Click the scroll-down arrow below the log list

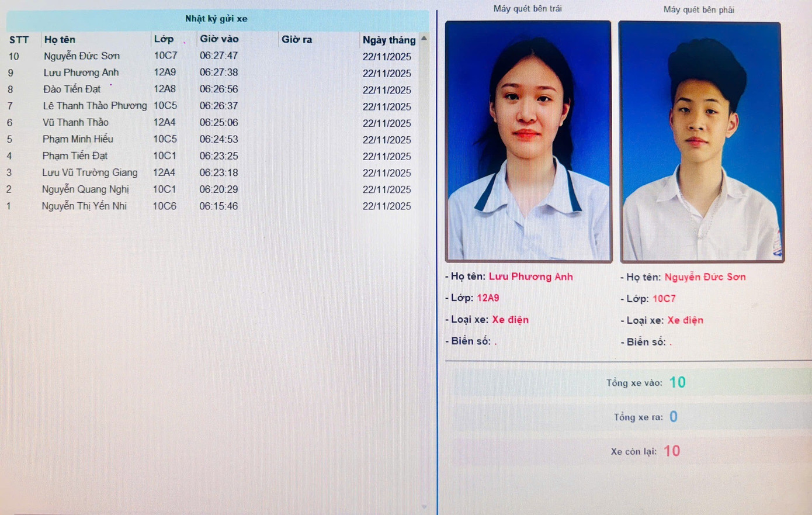coord(424,507)
